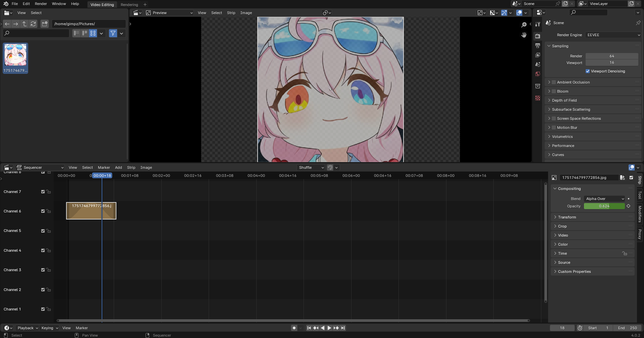Mute Channel 4 with its checkbox
This screenshot has height=338, width=644.
[x=43, y=250]
